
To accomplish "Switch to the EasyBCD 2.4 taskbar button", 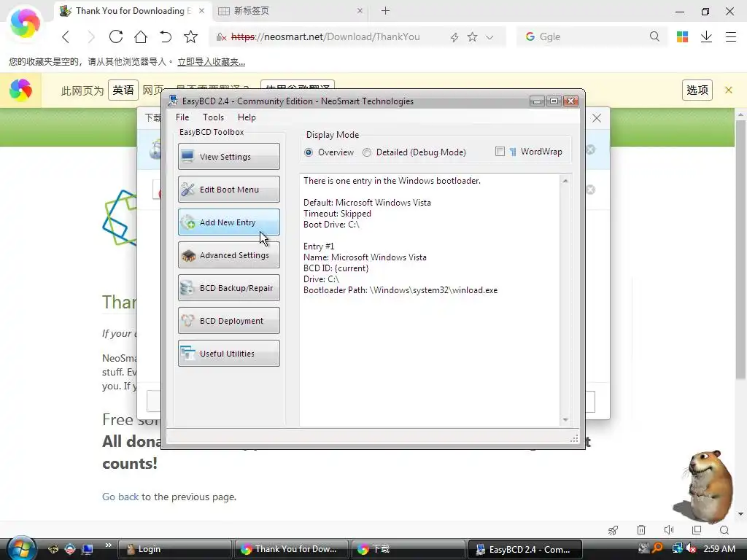I will tap(525, 549).
